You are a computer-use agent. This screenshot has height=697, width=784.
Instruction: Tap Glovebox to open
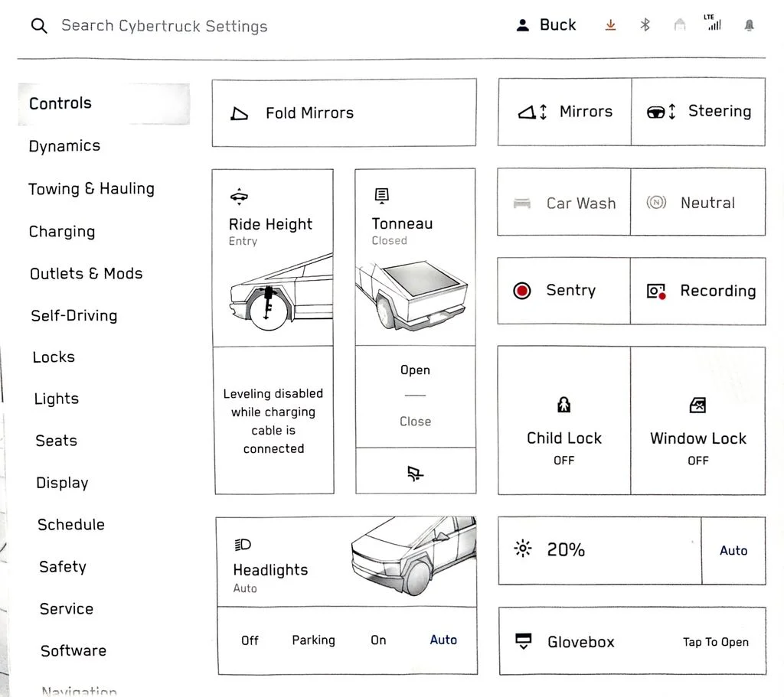click(x=632, y=642)
